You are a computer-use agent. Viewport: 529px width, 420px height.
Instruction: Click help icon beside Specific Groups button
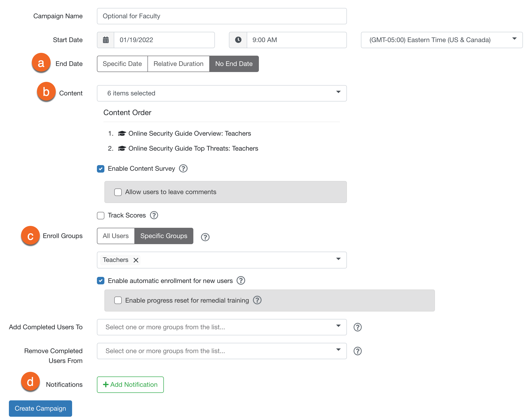point(205,237)
